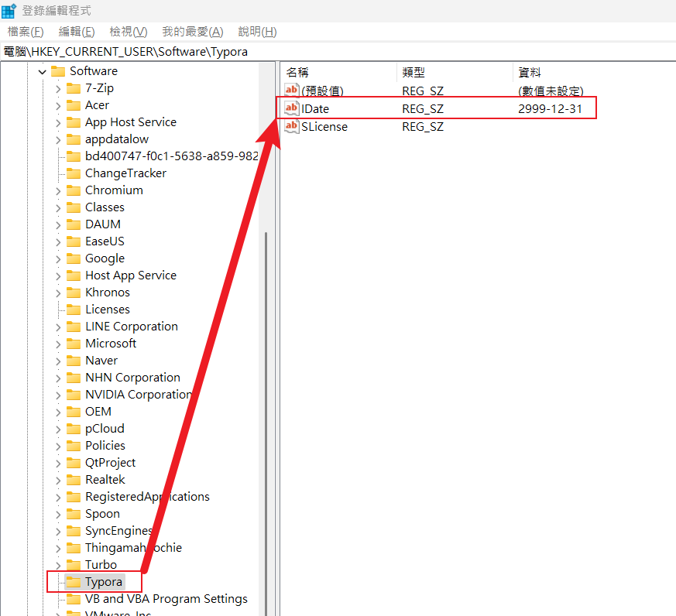The width and height of the screenshot is (676, 616).
Task: Expand the Microsoft key chevron
Action: [58, 344]
